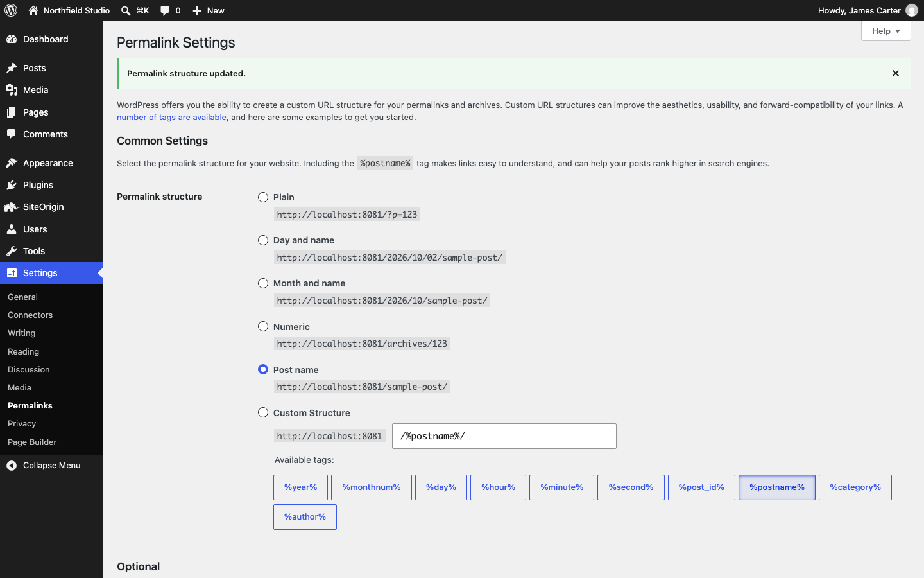Click the Pages icon in sidebar
Viewport: 924px width, 578px height.
12,112
